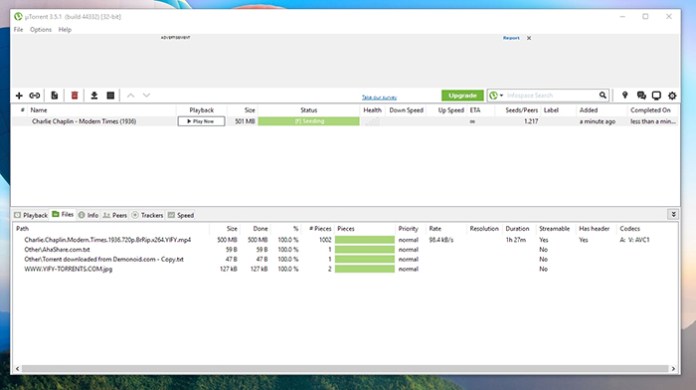Screen dimensions: 696x390
Task: Select the Charlie.Chaplin.Modern.Times mp4 file row
Action: [344, 240]
